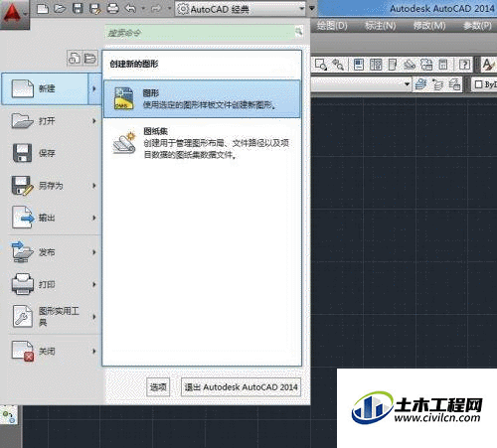Click the QuickCalc calculator toolbar icon
The image size is (497, 448).
point(443,65)
